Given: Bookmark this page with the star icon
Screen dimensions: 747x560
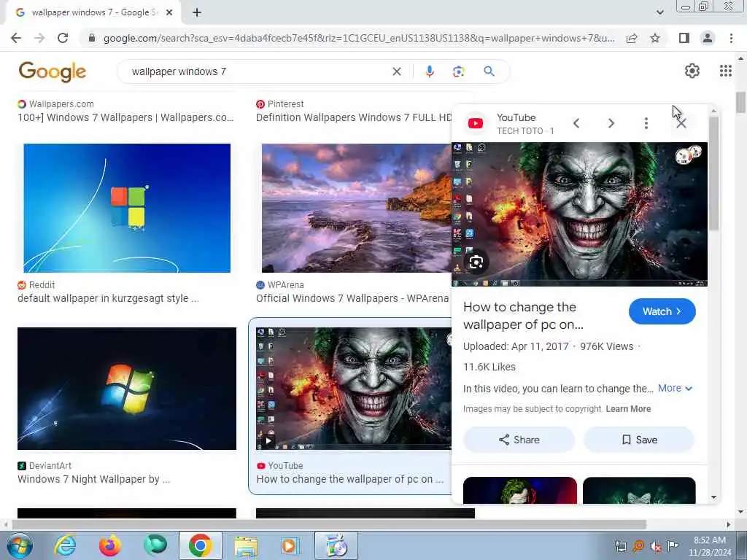Looking at the screenshot, I should pos(655,38).
